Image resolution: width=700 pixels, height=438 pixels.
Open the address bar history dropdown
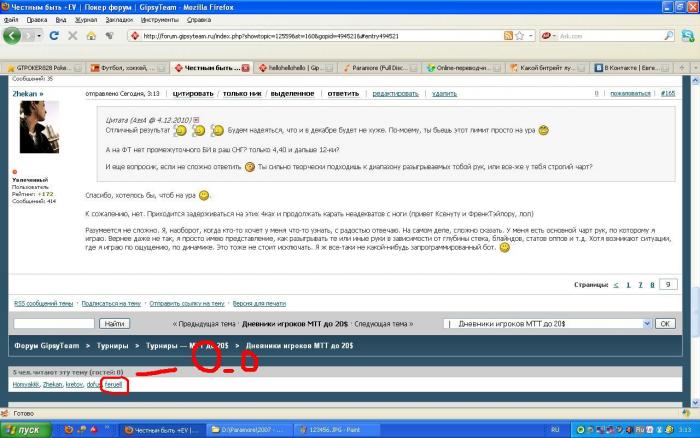(530, 36)
